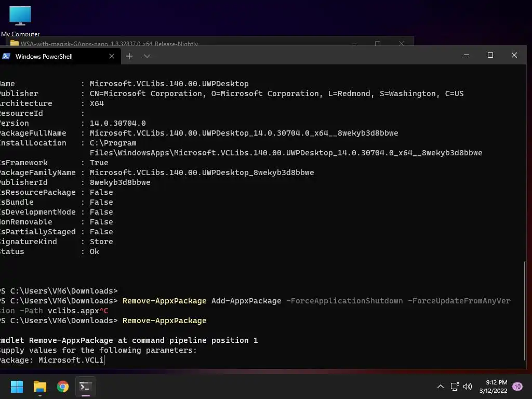The image size is (532, 399).
Task: Click Add-AppxPackage in the command line
Action: (x=246, y=301)
